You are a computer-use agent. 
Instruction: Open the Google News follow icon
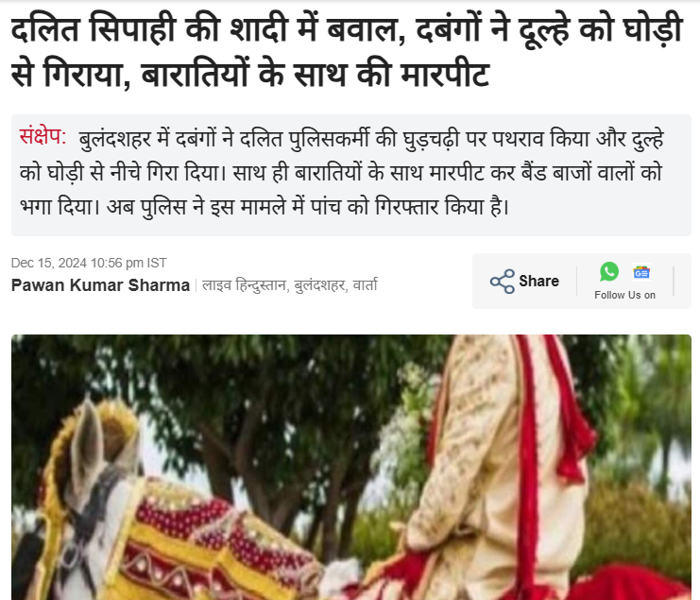click(x=641, y=272)
